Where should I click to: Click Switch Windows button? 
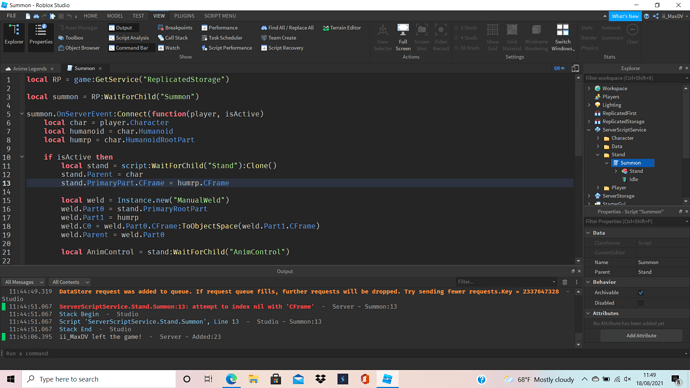click(562, 37)
